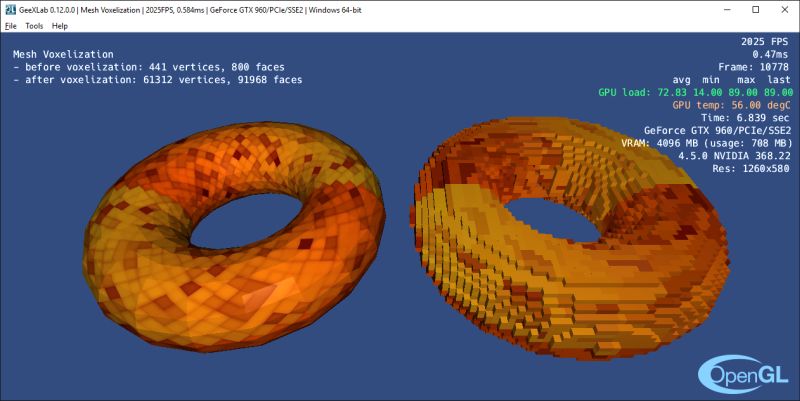
Task: Open the Tools menu
Action: coord(34,26)
